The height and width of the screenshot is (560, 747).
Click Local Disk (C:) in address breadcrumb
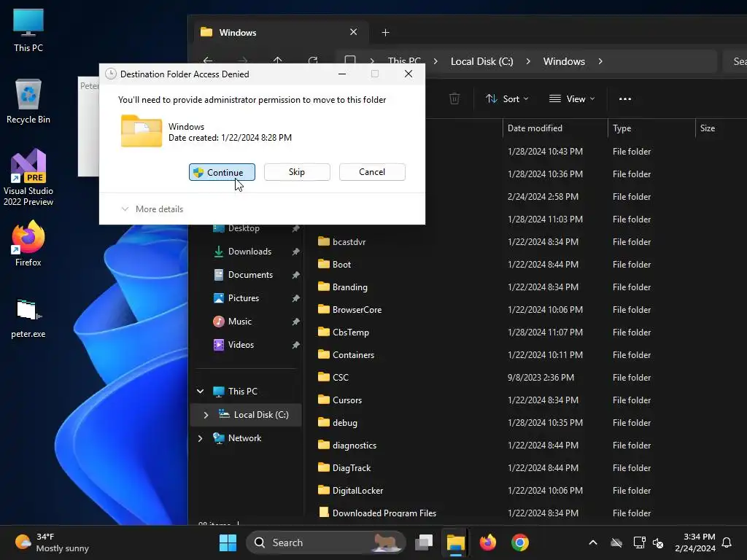[x=481, y=61]
